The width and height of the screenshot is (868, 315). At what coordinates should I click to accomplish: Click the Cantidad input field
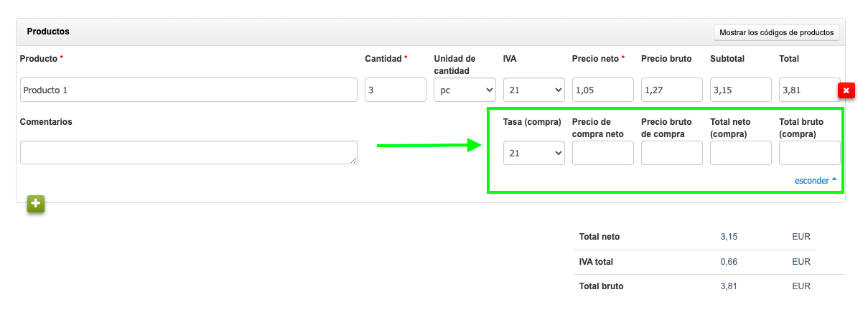click(x=396, y=90)
